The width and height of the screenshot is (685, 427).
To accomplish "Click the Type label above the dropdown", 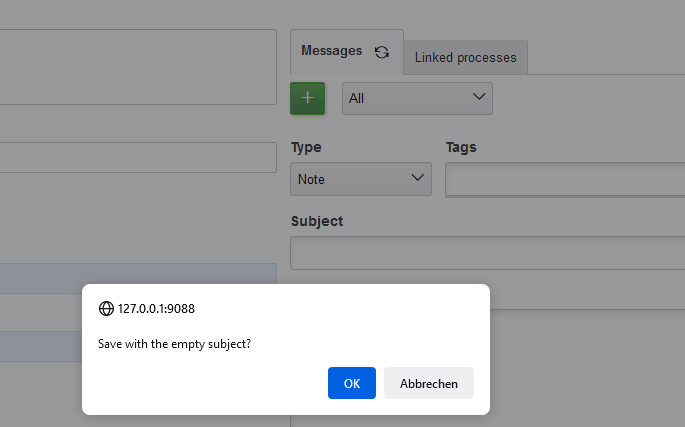I will [306, 147].
